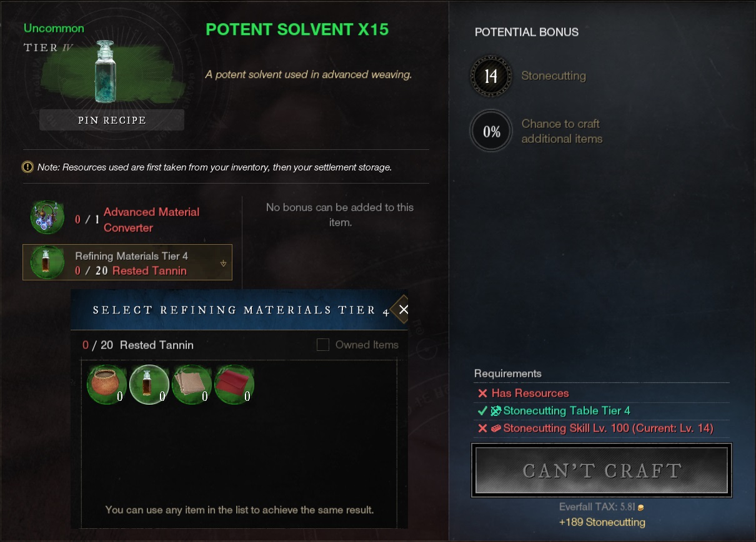Select the Rested Tannin bottle icon
756x542 pixels.
pyautogui.click(x=149, y=385)
